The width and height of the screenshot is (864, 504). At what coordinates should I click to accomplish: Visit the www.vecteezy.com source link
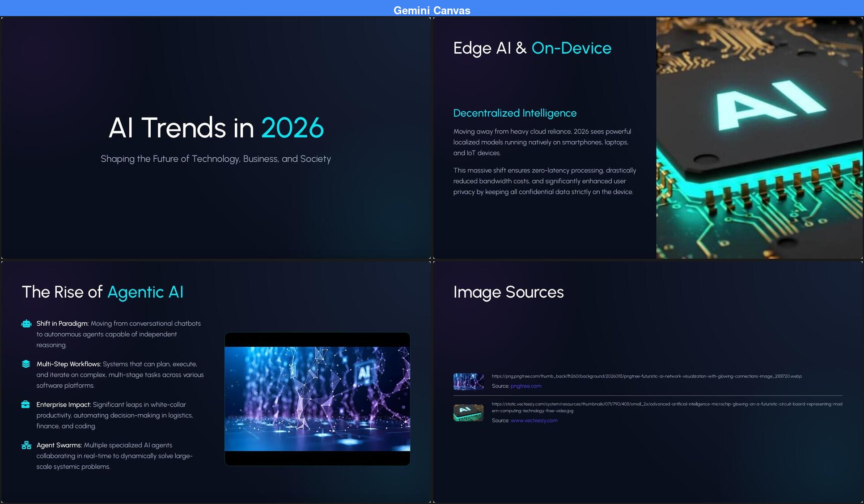tap(534, 420)
